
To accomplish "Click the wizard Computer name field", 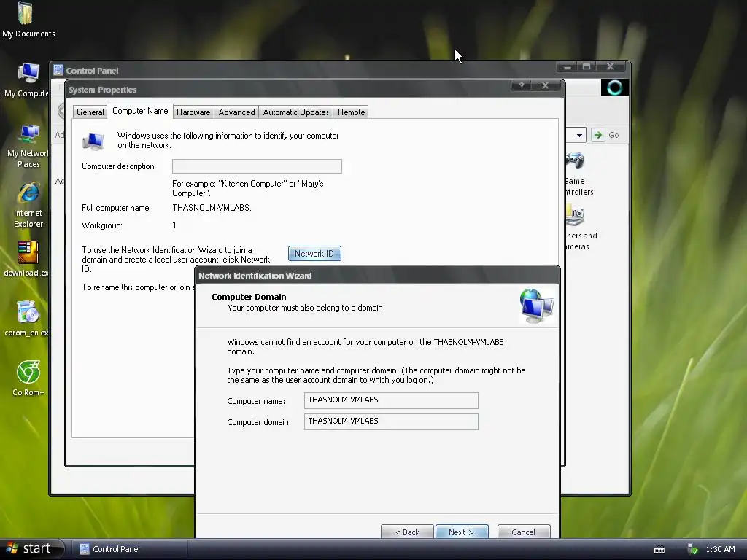I will coord(391,400).
